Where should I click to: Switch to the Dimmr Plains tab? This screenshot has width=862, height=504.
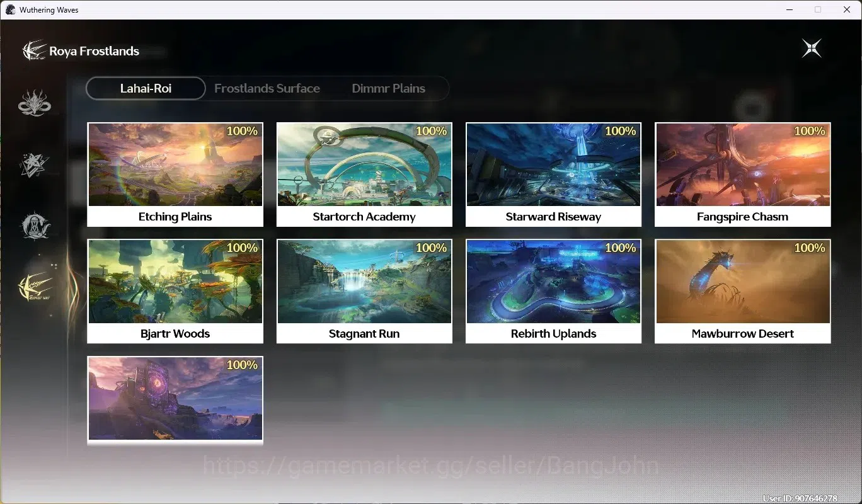click(x=388, y=88)
